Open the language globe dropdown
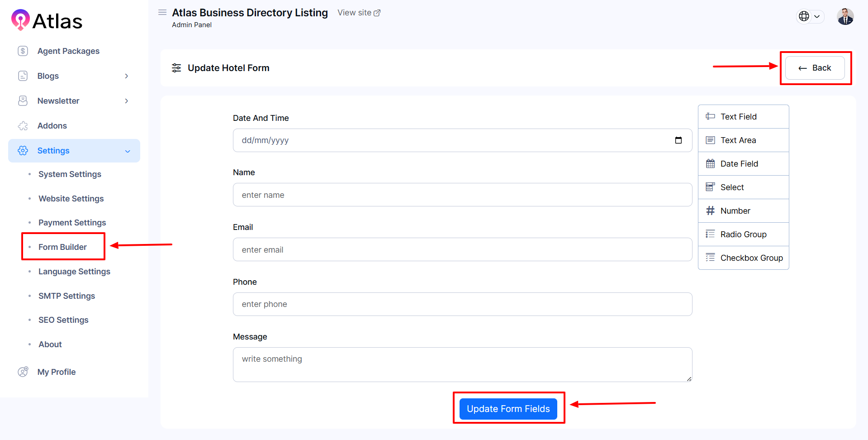868x440 pixels. tap(809, 16)
